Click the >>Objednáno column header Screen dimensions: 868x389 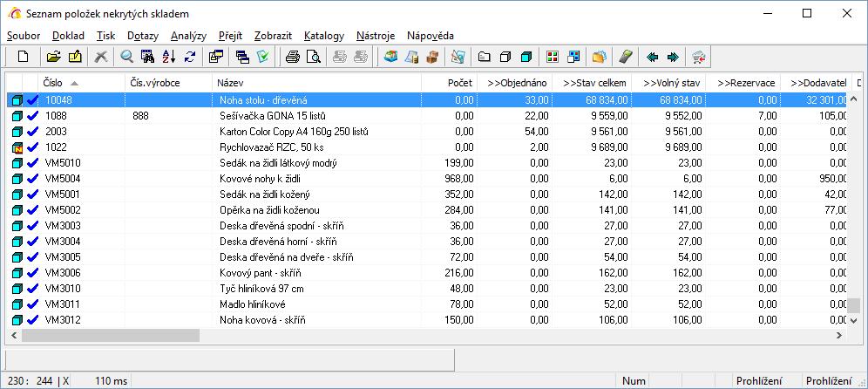(x=515, y=83)
